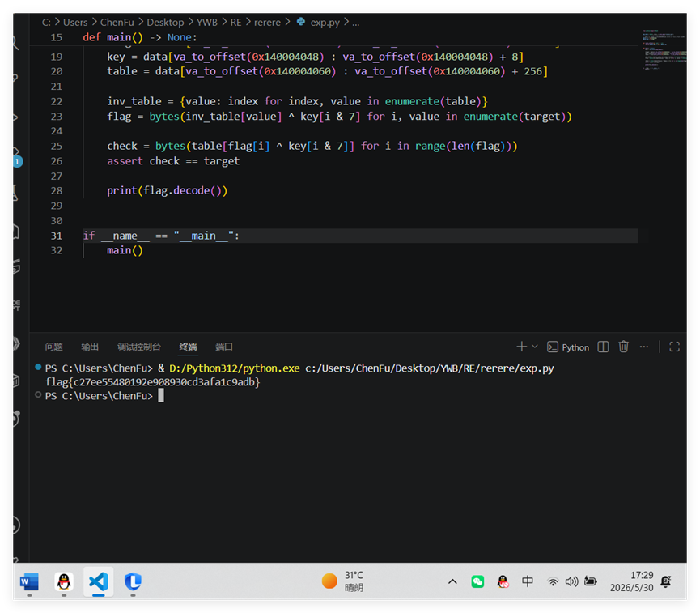
Task: Split the terminal panel
Action: point(603,347)
